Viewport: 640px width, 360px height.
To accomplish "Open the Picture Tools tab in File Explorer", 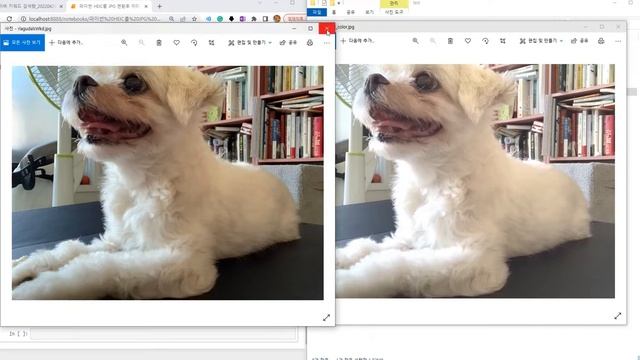I will pos(394,12).
